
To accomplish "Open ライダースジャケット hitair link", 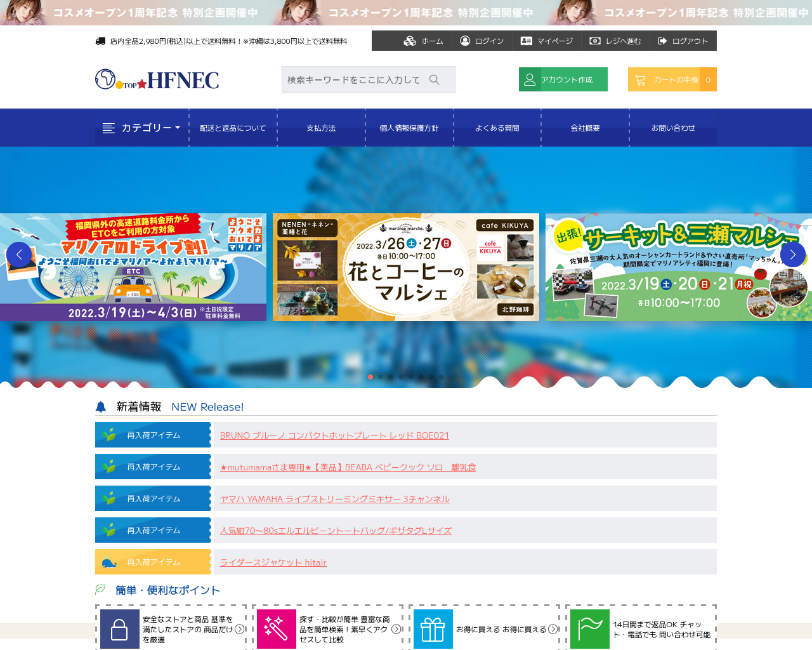I will (273, 562).
